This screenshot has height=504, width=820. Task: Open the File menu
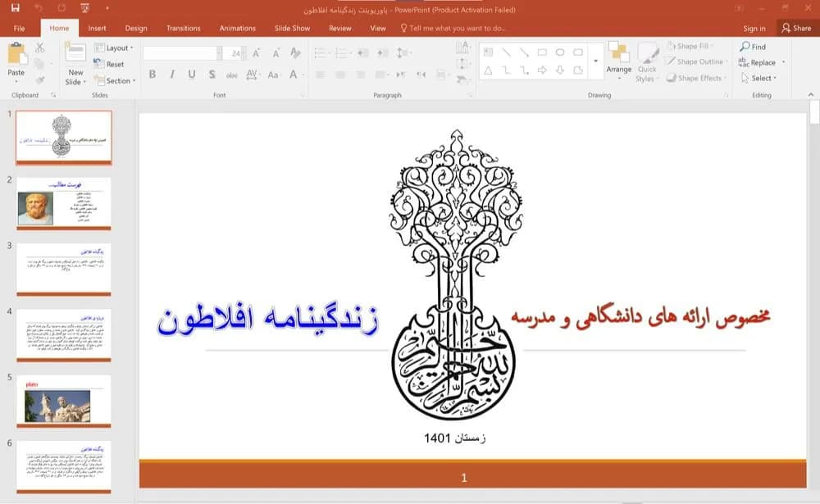[20, 28]
